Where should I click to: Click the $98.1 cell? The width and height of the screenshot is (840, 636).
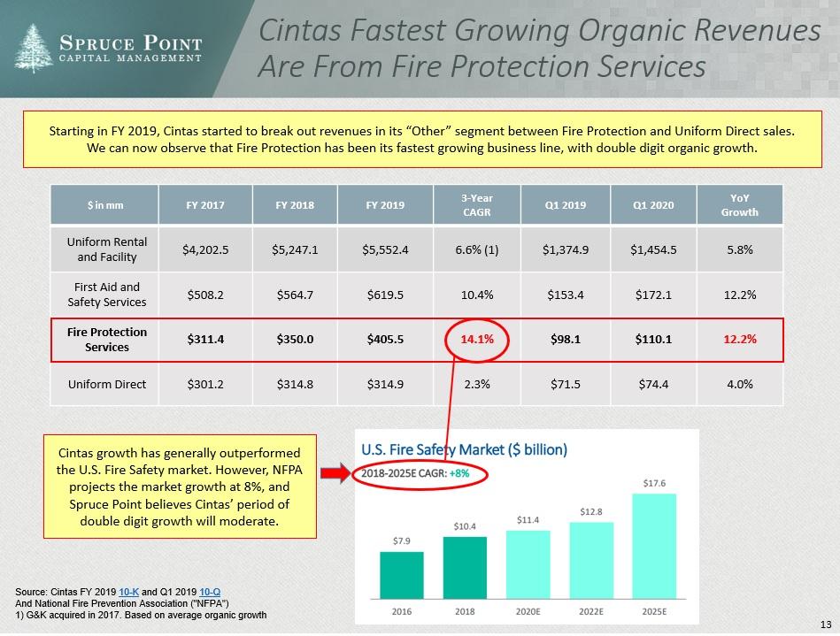[566, 340]
